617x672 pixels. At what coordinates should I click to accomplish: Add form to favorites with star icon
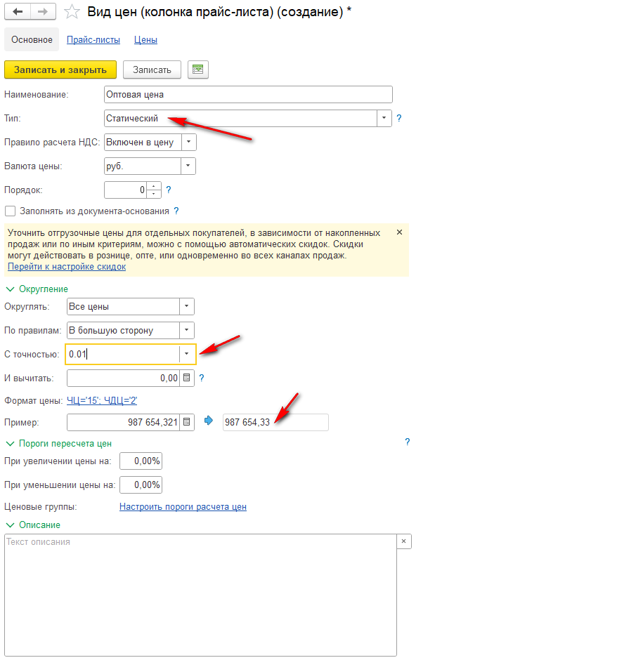[x=72, y=12]
